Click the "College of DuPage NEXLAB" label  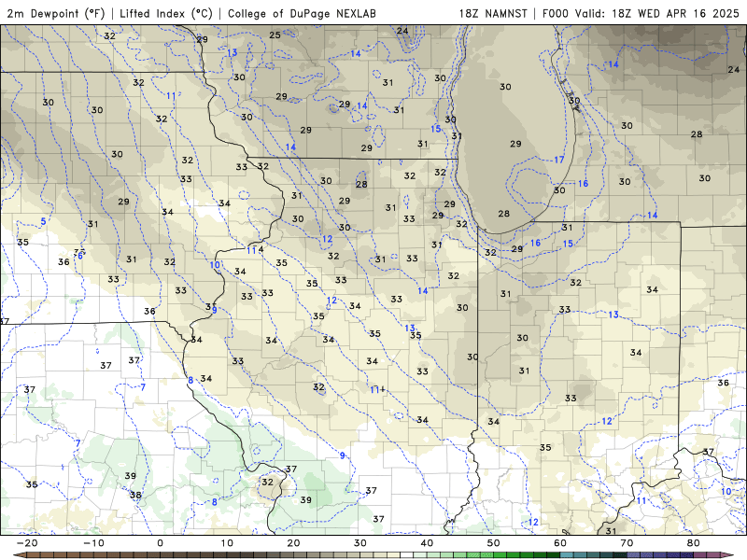[302, 13]
